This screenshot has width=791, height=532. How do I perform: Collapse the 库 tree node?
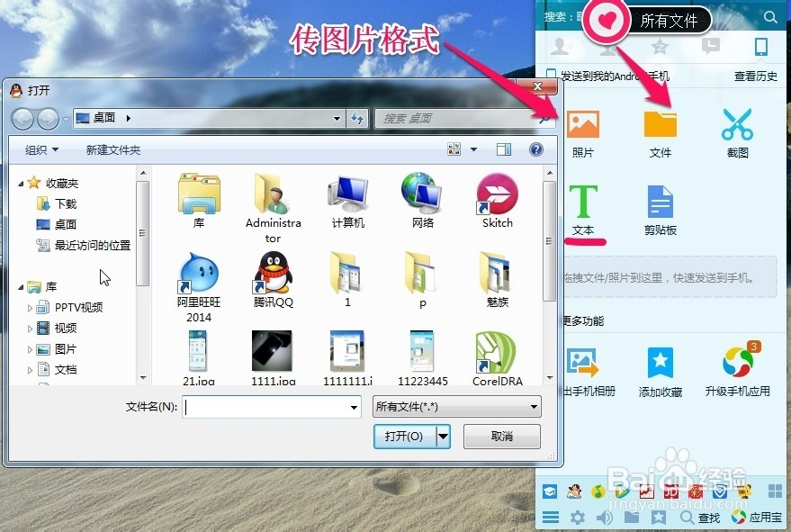click(x=21, y=285)
